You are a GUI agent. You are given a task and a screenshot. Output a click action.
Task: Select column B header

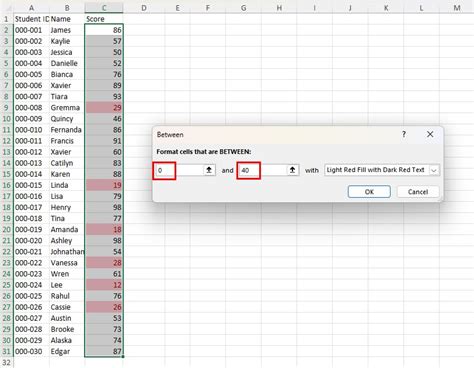67,8
